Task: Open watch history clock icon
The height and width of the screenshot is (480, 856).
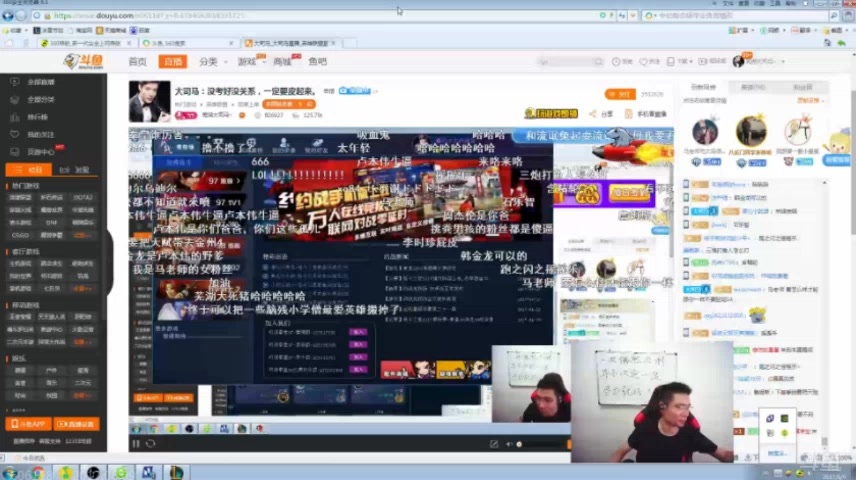Action: pos(616,62)
